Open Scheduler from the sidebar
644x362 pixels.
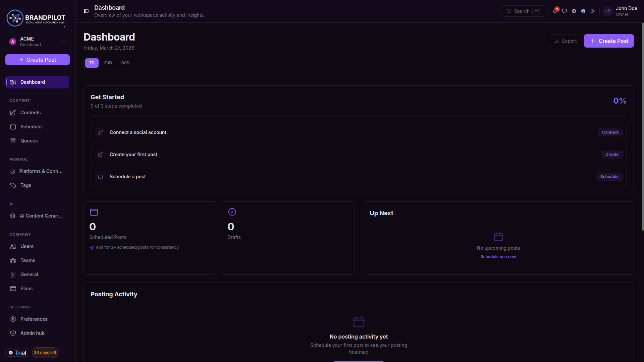[32, 127]
